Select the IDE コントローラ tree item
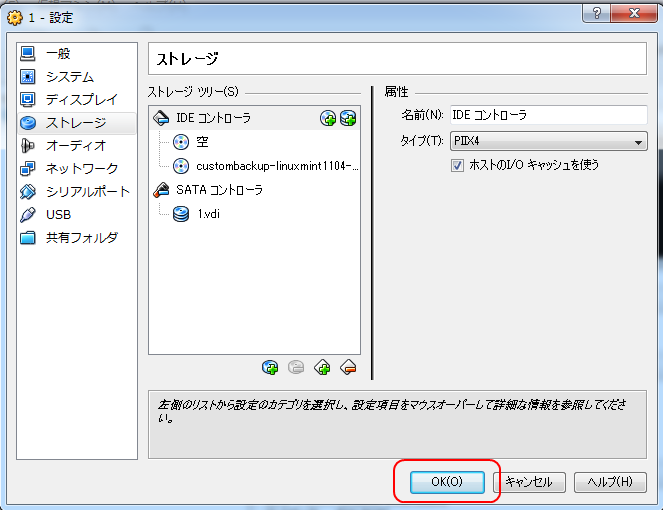 point(213,118)
